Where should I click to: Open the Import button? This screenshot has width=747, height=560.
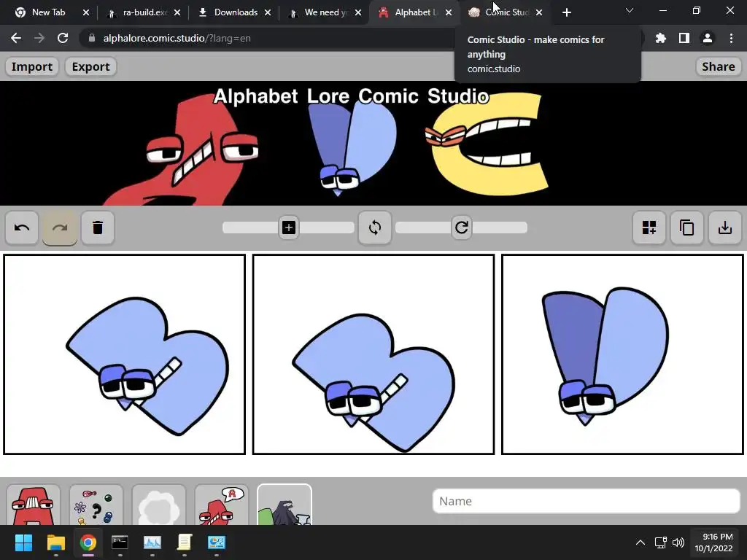click(32, 66)
